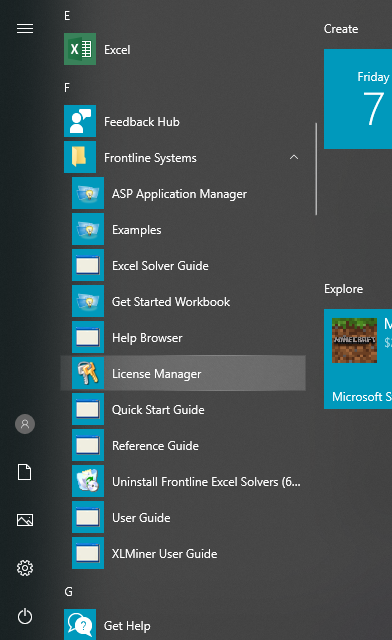The height and width of the screenshot is (640, 392).
Task: Collapse Frontline Systems folder chevron
Action: (294, 157)
